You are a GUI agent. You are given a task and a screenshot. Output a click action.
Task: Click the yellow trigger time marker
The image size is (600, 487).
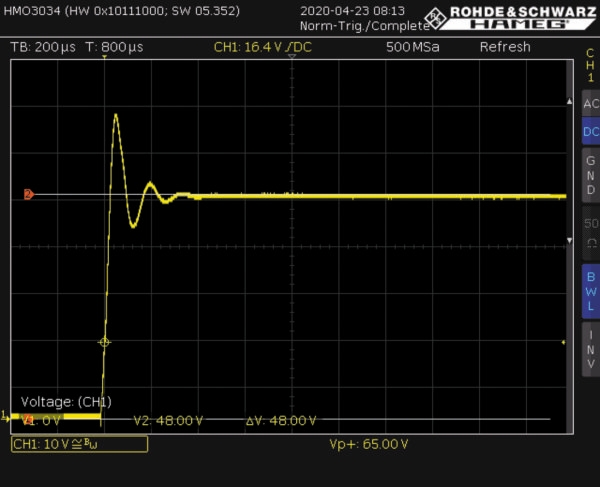coord(104,57)
